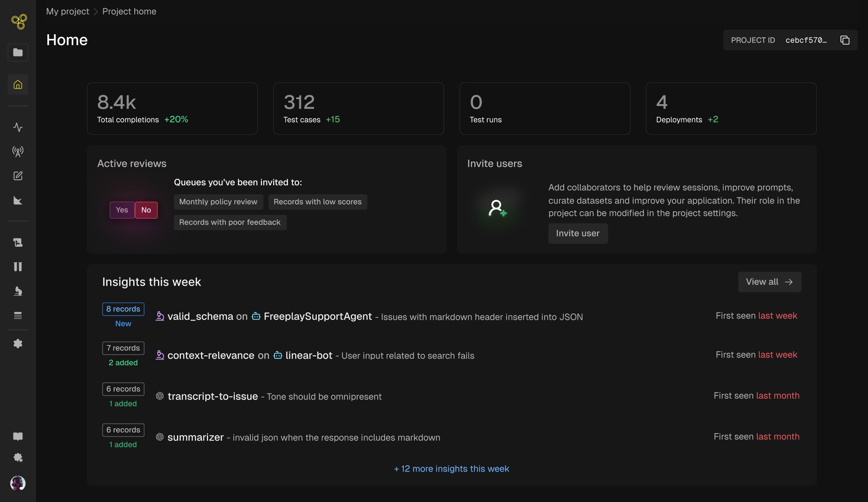Click the Invite user button

(x=578, y=233)
